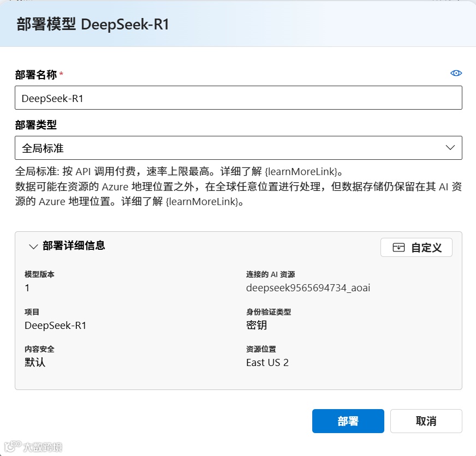Click the 模型版本 value 1
This screenshot has height=456, width=476.
[27, 288]
